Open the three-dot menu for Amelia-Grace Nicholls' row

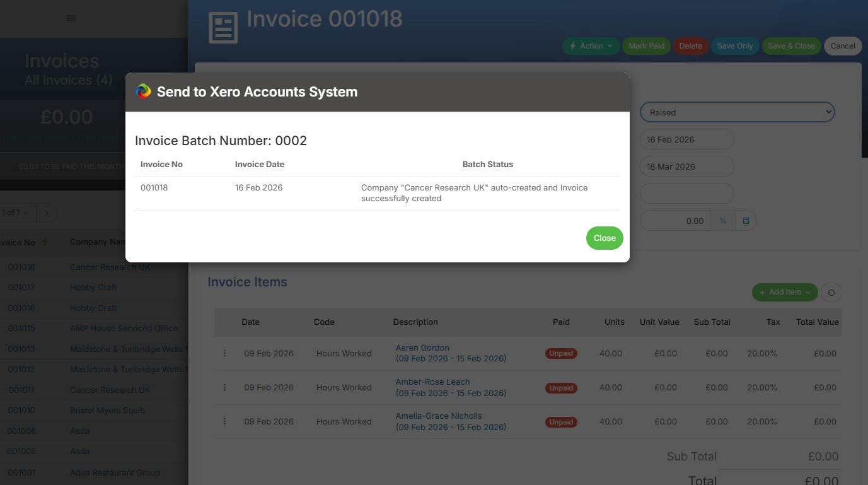point(224,421)
